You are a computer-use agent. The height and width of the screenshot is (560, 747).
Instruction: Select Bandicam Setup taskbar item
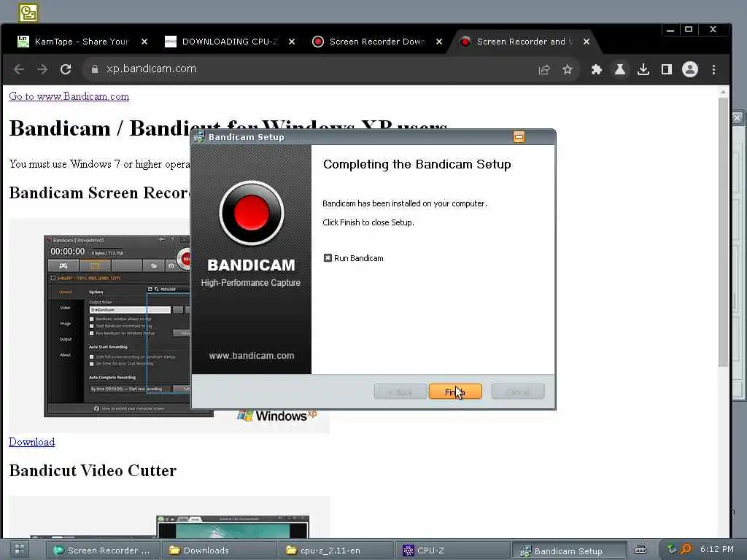(x=569, y=551)
